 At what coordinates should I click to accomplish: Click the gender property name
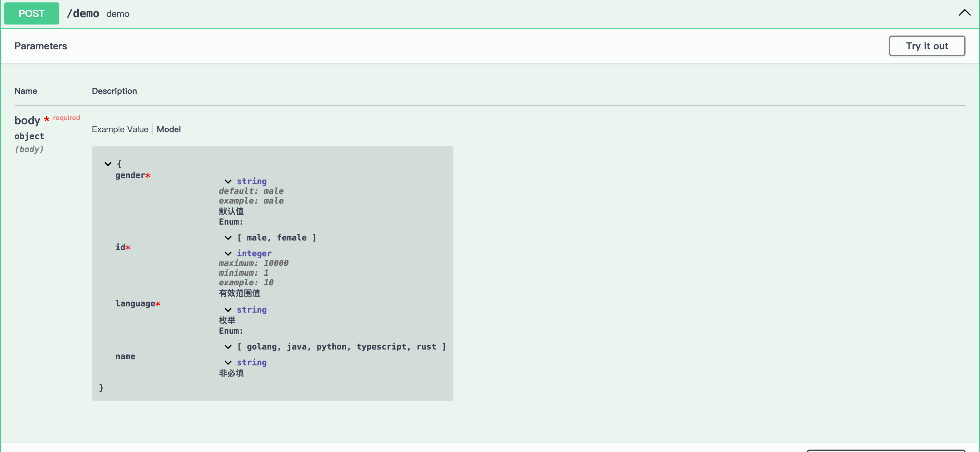pyautogui.click(x=130, y=175)
